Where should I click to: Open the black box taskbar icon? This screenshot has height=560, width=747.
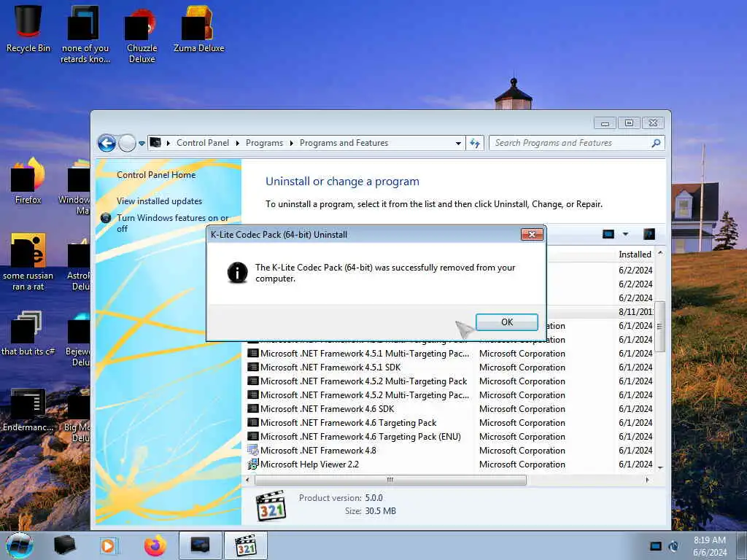[x=65, y=545]
